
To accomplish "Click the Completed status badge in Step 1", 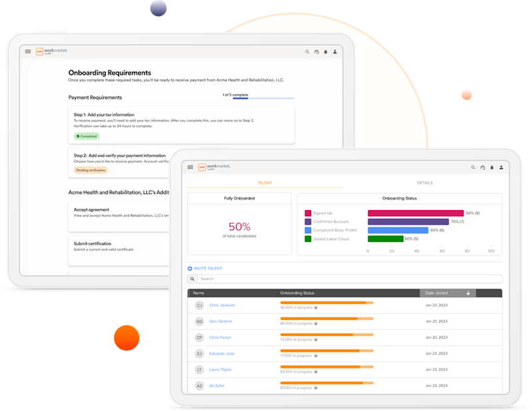I will click(86, 136).
